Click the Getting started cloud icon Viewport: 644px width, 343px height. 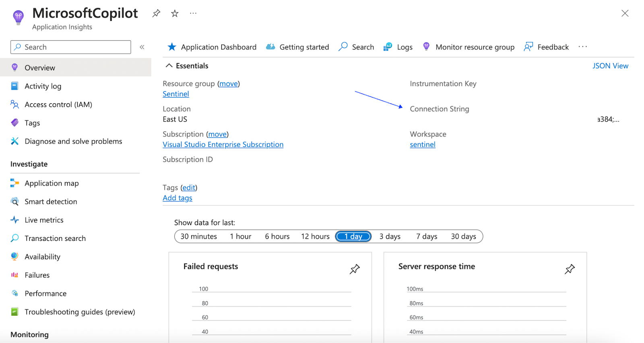270,47
